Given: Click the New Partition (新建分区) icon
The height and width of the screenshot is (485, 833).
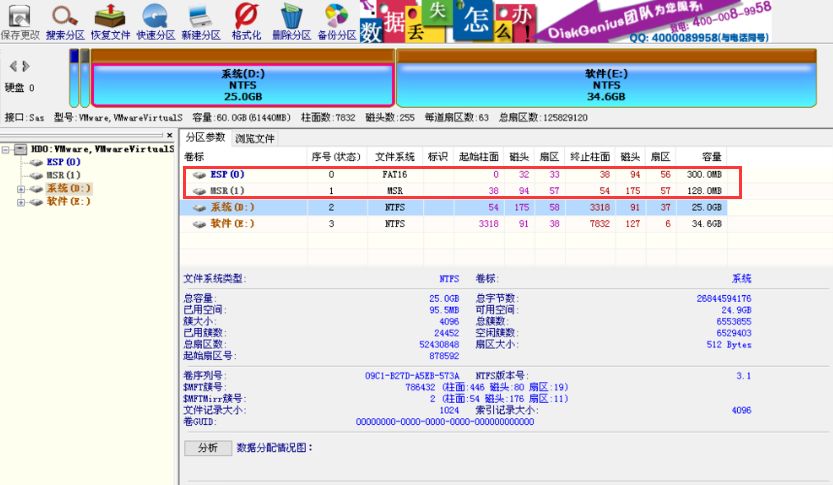Looking at the screenshot, I should click(x=201, y=22).
